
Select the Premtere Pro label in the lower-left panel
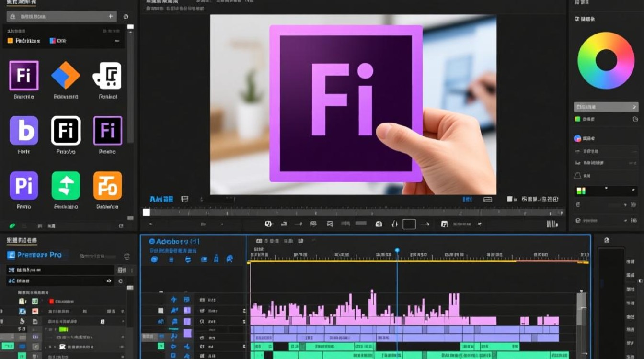(x=40, y=255)
